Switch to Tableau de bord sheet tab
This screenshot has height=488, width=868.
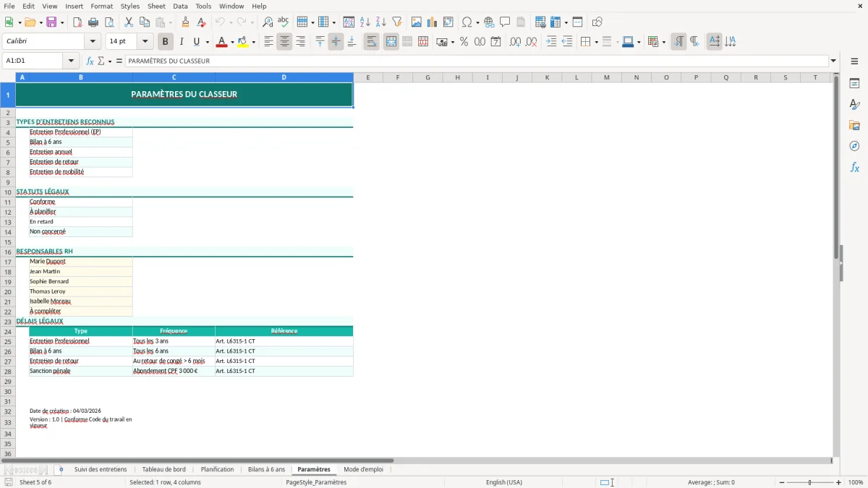pyautogui.click(x=163, y=469)
